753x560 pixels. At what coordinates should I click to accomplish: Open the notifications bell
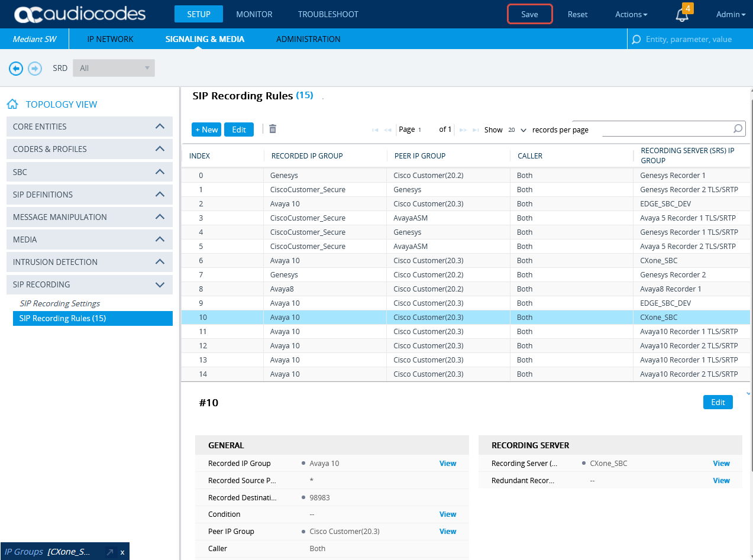[682, 15]
